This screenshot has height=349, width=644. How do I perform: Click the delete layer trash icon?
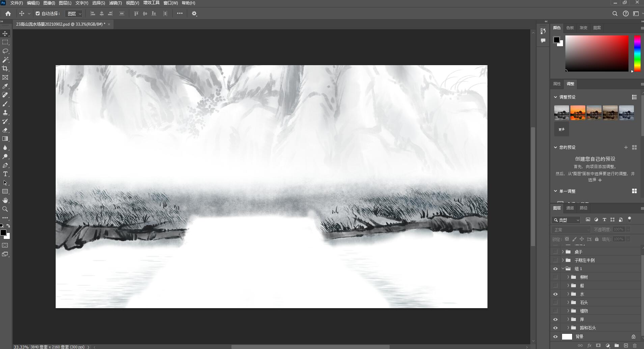point(635,346)
